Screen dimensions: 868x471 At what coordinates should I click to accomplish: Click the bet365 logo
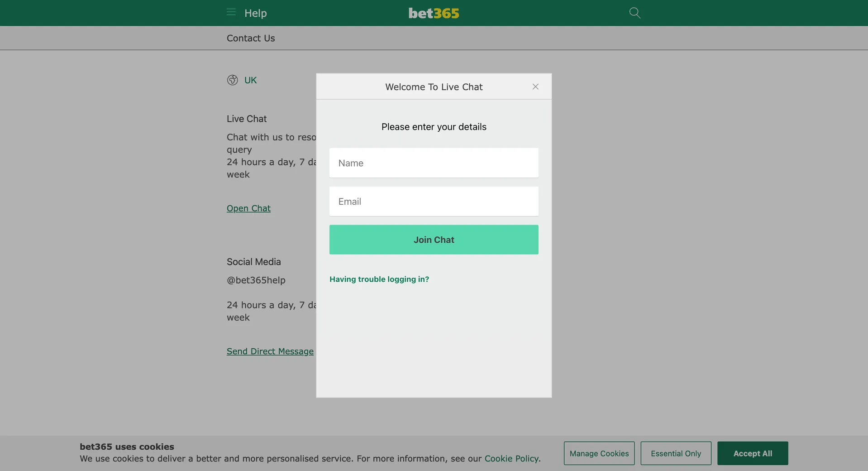[434, 13]
